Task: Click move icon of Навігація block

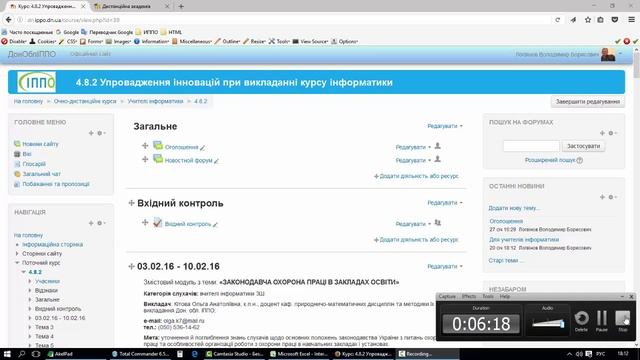Action: [x=91, y=223]
